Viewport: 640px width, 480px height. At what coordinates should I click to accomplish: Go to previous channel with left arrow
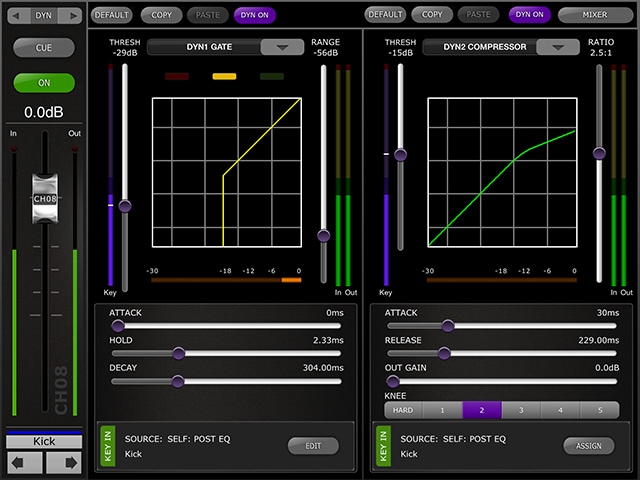(24, 463)
